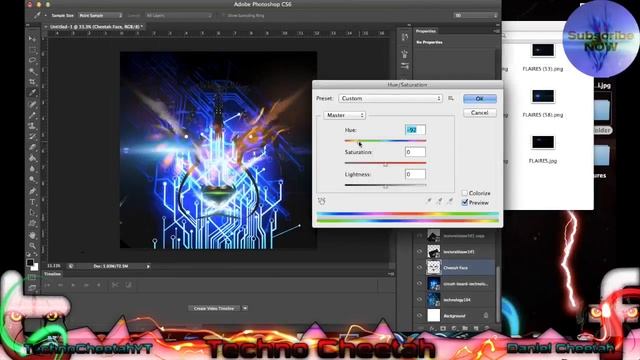Screen dimensions: 640x360
Task: Click the split-at-playhead scissors icon in Timeline
Action: (115, 285)
